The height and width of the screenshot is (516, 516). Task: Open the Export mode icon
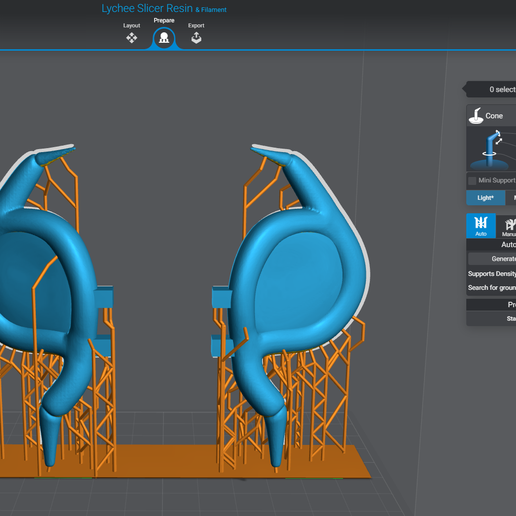tap(196, 38)
